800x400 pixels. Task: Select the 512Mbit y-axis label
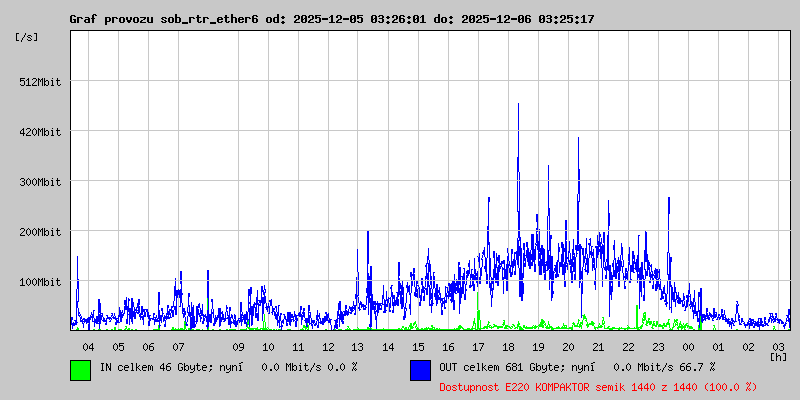point(41,82)
